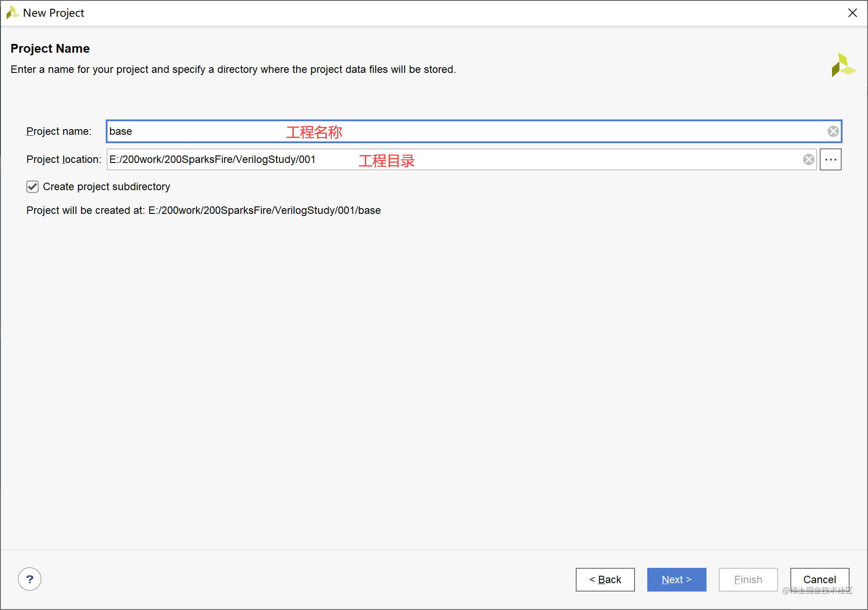
Task: Click the "Project name:" label
Action: click(59, 131)
